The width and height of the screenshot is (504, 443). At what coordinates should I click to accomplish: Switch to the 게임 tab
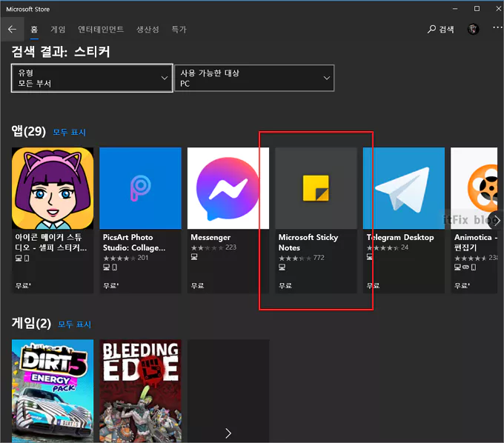[x=58, y=30]
